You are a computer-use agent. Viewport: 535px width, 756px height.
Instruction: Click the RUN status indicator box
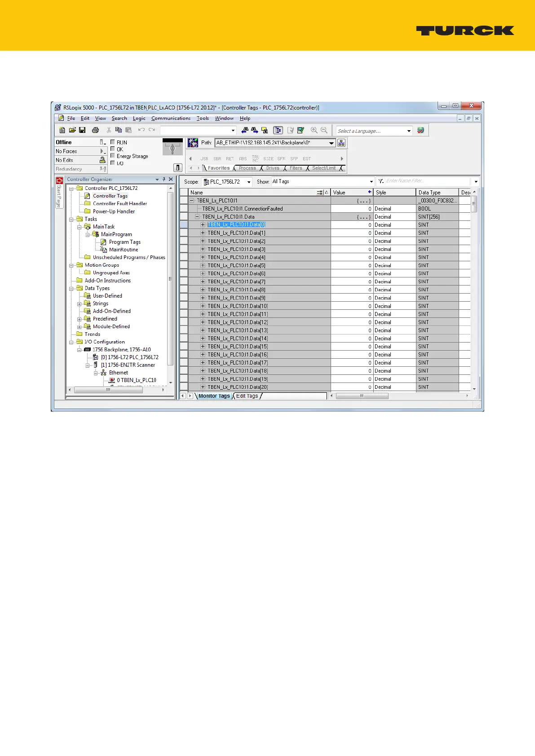113,142
